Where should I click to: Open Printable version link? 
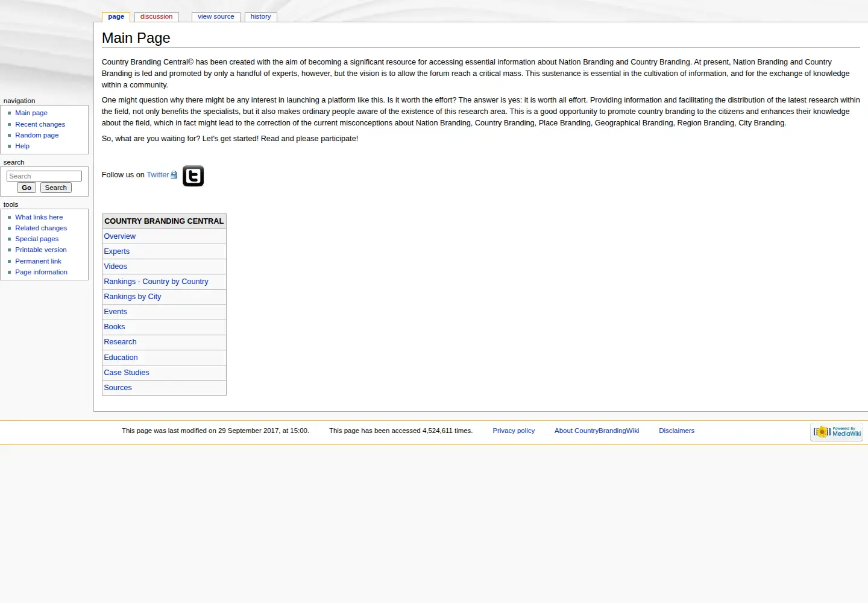click(x=41, y=250)
